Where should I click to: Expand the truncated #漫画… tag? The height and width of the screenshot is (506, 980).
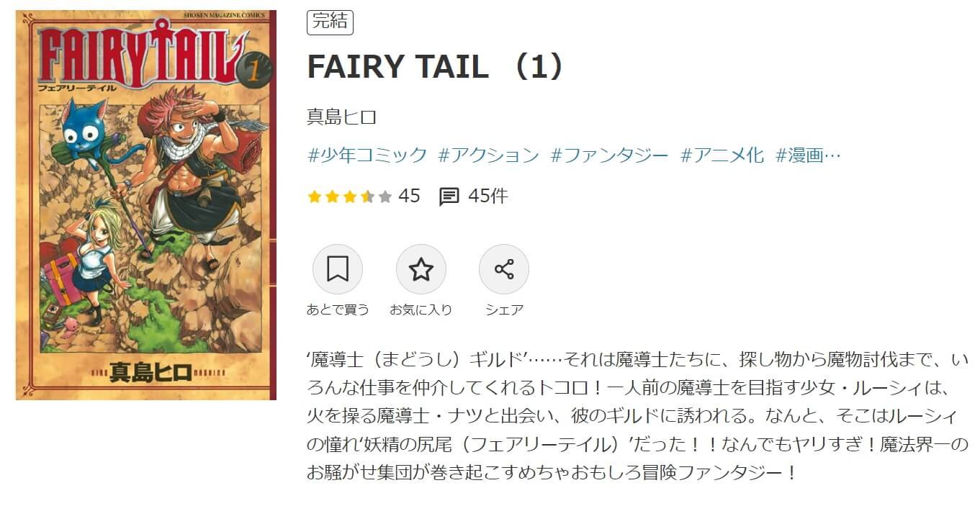coord(808,155)
